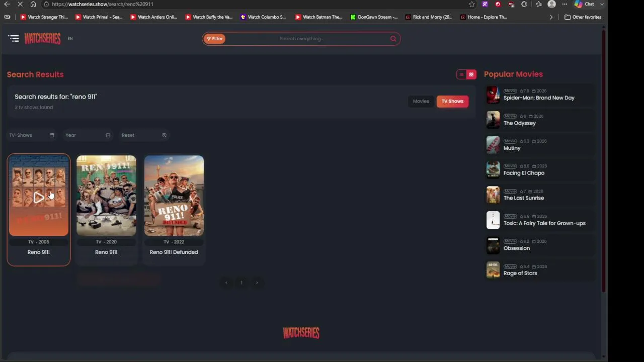Image resolution: width=644 pixels, height=362 pixels.
Task: Open Reno 911! 2020 poster thumbnail
Action: pyautogui.click(x=106, y=196)
